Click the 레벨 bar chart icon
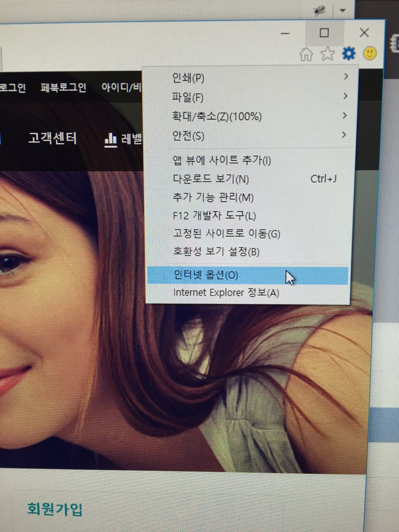This screenshot has height=532, width=399. point(111,140)
